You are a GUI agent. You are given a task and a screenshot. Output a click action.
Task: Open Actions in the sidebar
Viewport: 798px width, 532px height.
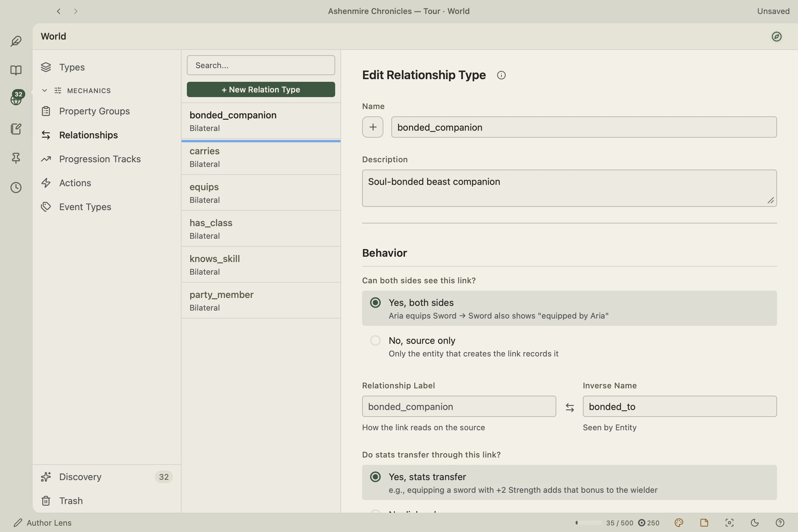tap(106, 183)
